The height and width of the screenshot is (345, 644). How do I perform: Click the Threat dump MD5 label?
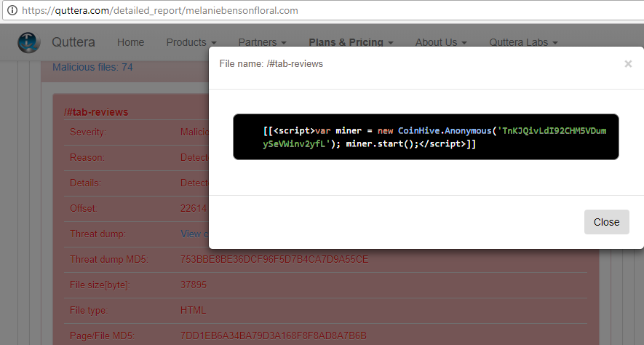[x=109, y=260]
